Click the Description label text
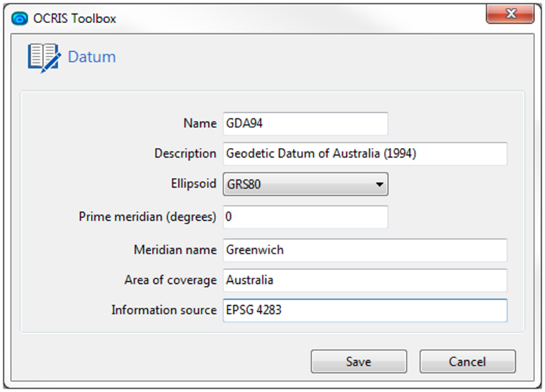This screenshot has width=545, height=392. (185, 153)
